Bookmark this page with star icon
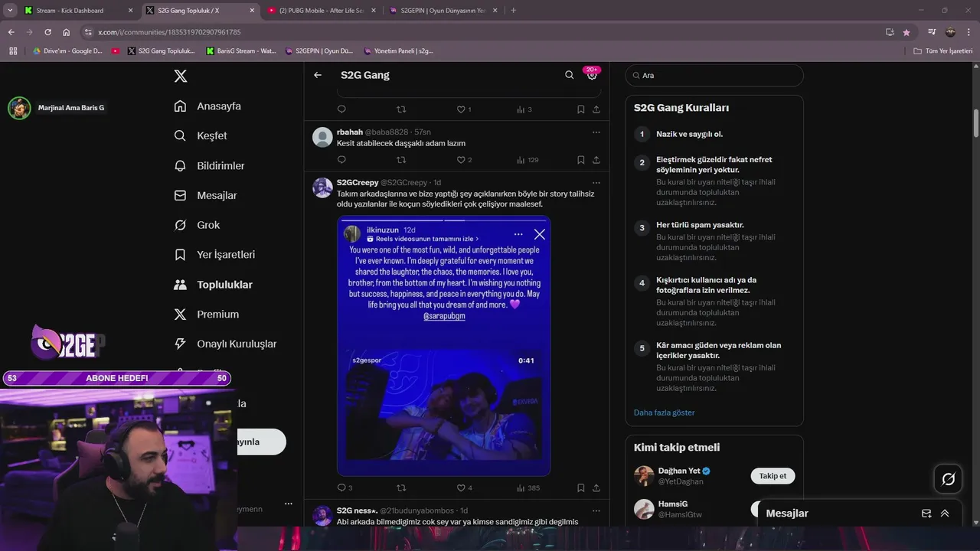 coord(906,32)
